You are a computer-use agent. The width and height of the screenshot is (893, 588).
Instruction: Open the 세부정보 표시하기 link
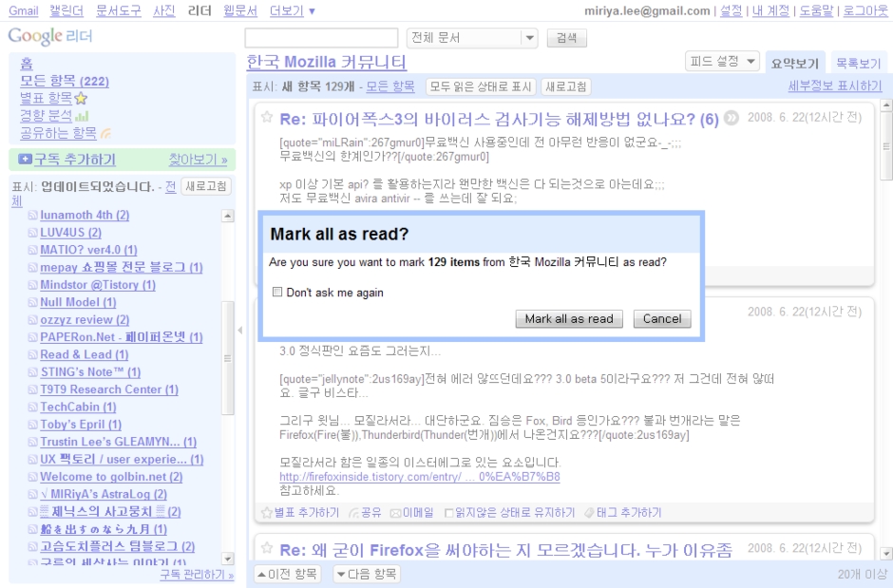click(835, 85)
